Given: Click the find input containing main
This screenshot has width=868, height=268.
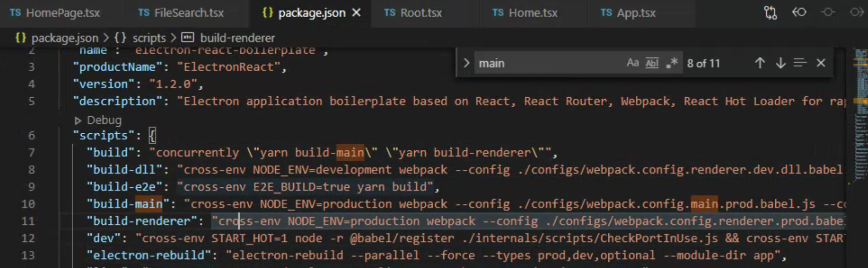Looking at the screenshot, I should tap(549, 63).
